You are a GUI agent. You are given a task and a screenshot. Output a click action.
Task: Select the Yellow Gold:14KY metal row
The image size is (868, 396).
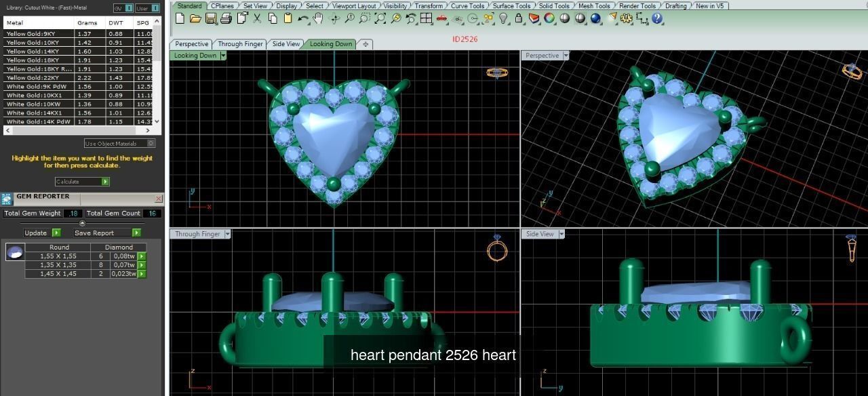[79, 51]
